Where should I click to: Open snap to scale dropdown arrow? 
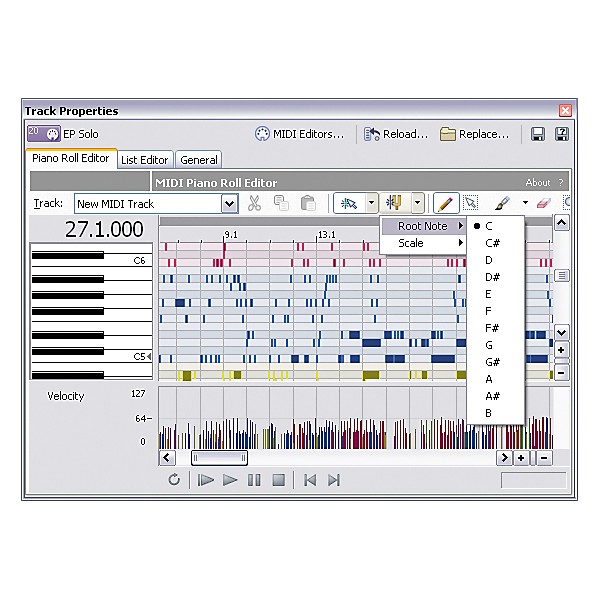pyautogui.click(x=417, y=203)
